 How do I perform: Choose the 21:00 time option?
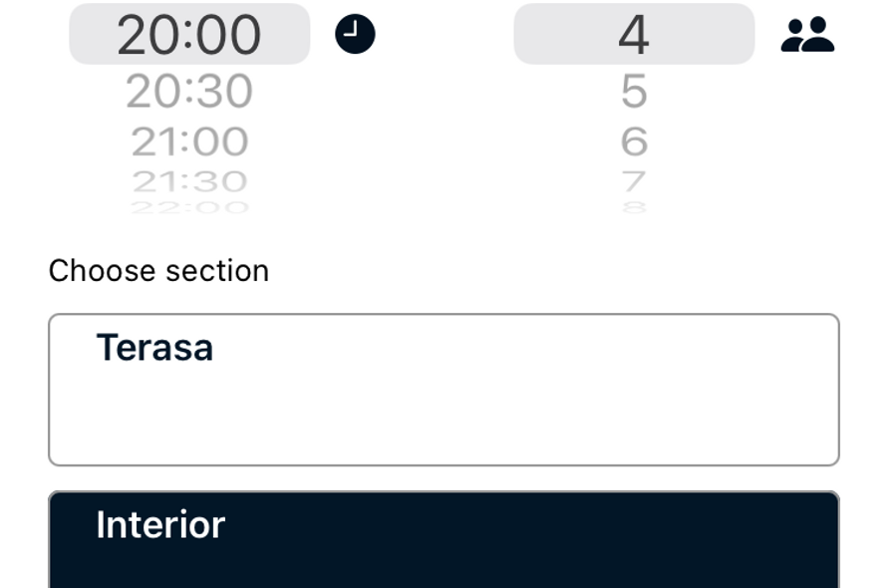pyautogui.click(x=189, y=141)
